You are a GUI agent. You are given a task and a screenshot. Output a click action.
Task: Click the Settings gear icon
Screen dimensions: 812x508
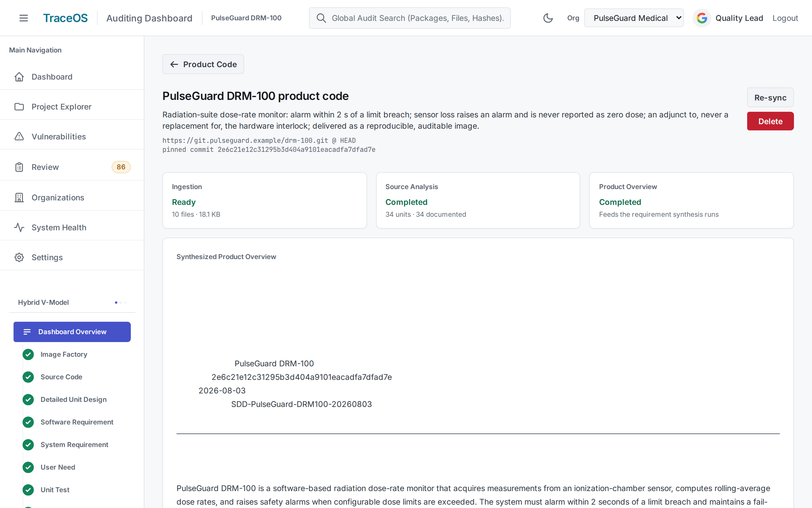pos(19,257)
